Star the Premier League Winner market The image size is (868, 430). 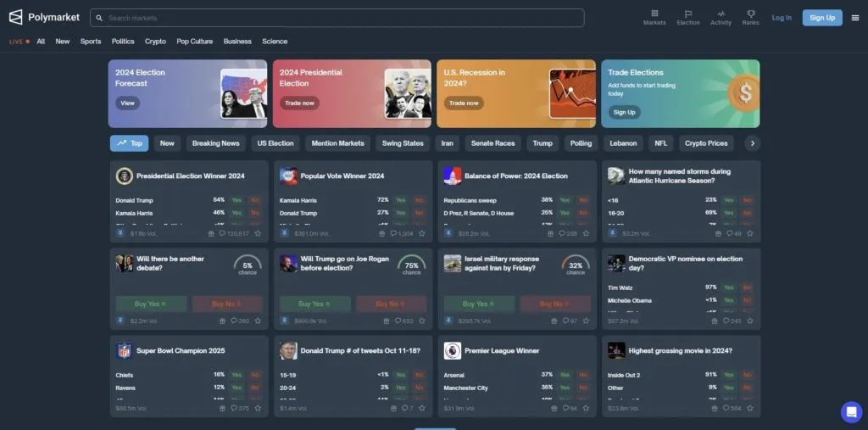587,409
